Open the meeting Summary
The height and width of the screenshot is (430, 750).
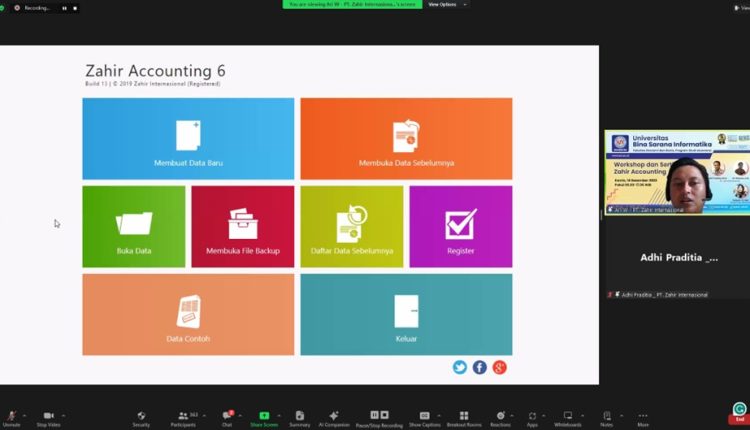pos(300,419)
